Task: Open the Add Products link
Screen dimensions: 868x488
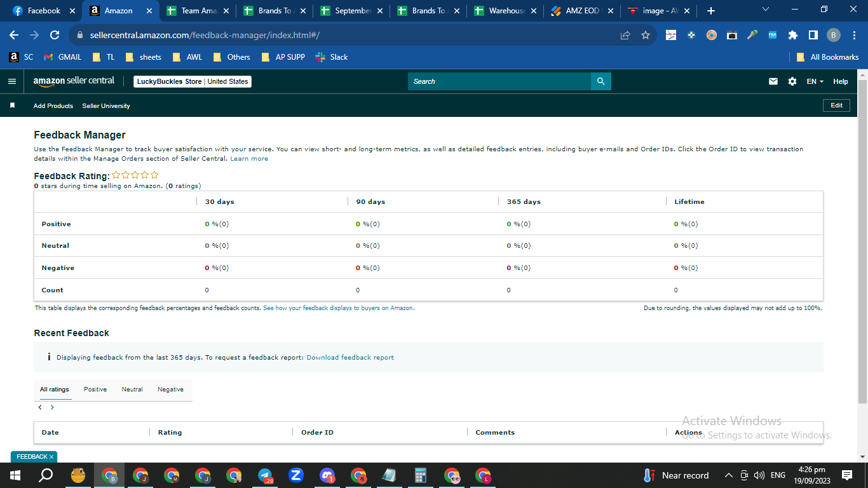Action: (x=53, y=106)
